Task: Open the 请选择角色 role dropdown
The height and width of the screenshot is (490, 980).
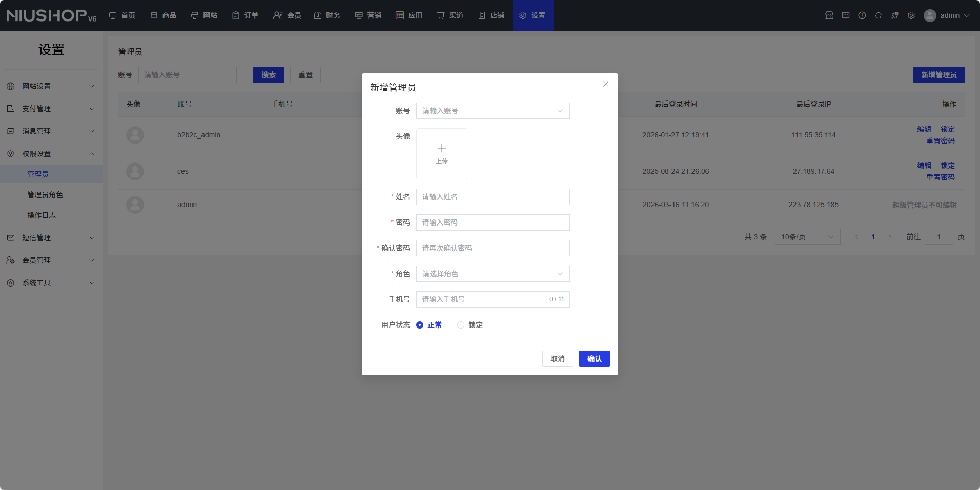Action: point(492,274)
